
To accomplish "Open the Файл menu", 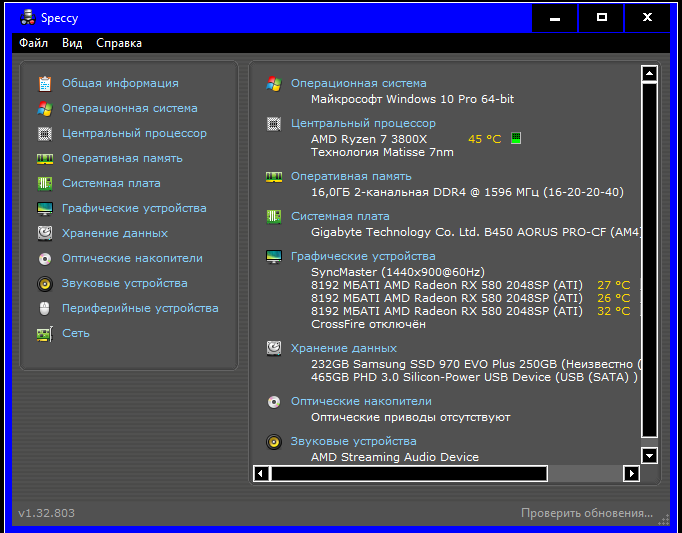I will click(33, 43).
